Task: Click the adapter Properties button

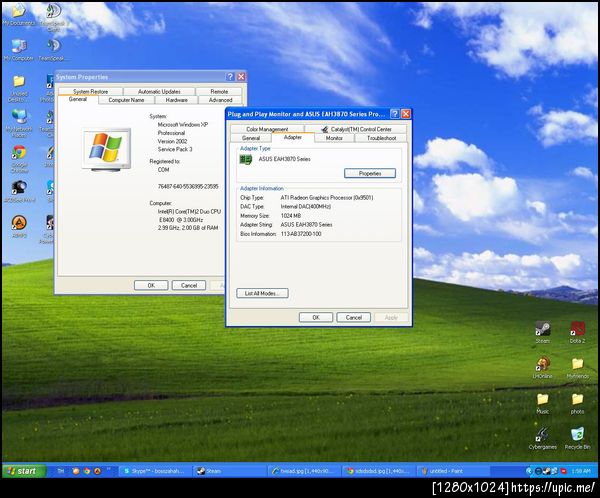Action: [x=370, y=173]
